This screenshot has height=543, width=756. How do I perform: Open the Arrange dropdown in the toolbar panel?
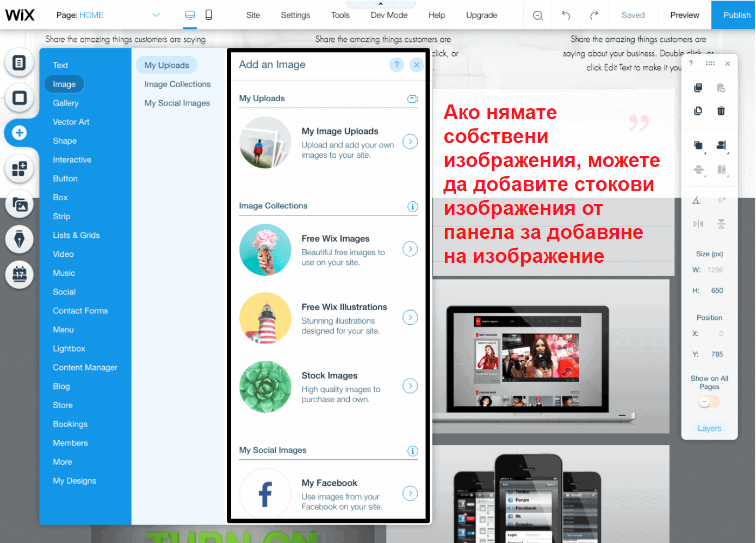pyautogui.click(x=698, y=145)
